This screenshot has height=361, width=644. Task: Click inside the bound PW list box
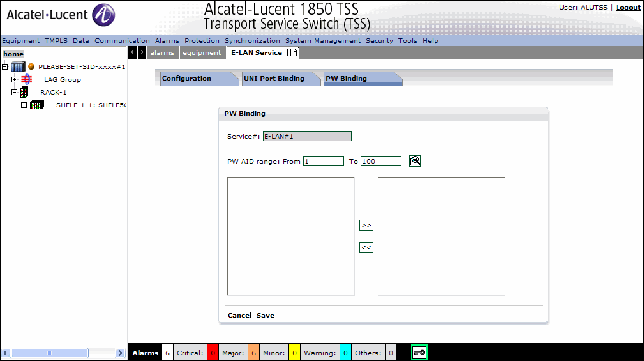point(442,236)
